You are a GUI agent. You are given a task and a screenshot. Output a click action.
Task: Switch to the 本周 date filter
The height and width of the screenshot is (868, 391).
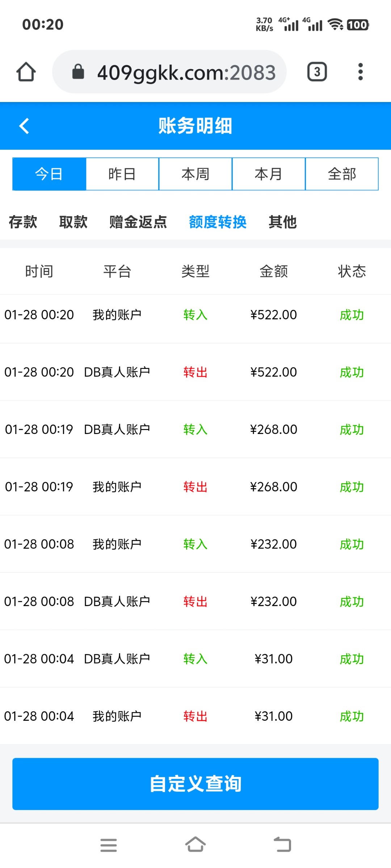pyautogui.click(x=195, y=174)
